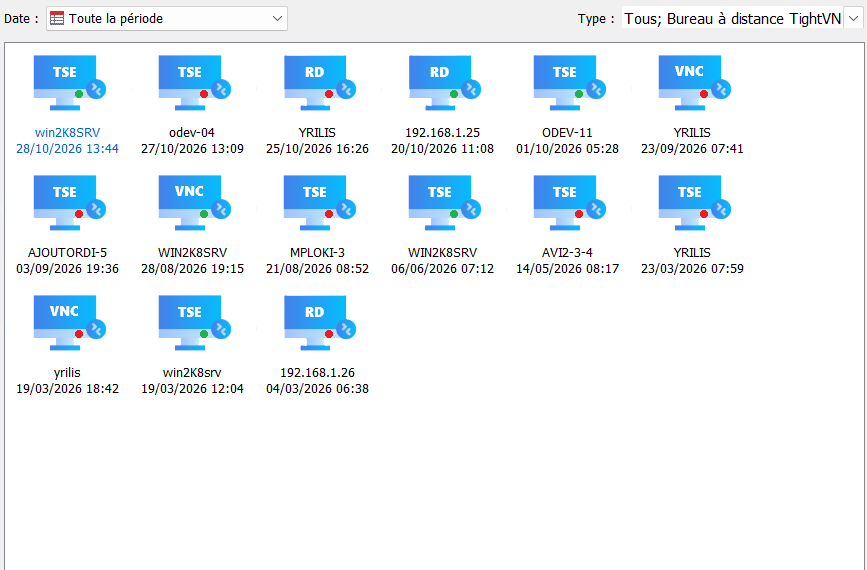Select the RD icon for YRILIS dated 25/10/2026
Viewport: 867px width, 570px height.
[319, 83]
